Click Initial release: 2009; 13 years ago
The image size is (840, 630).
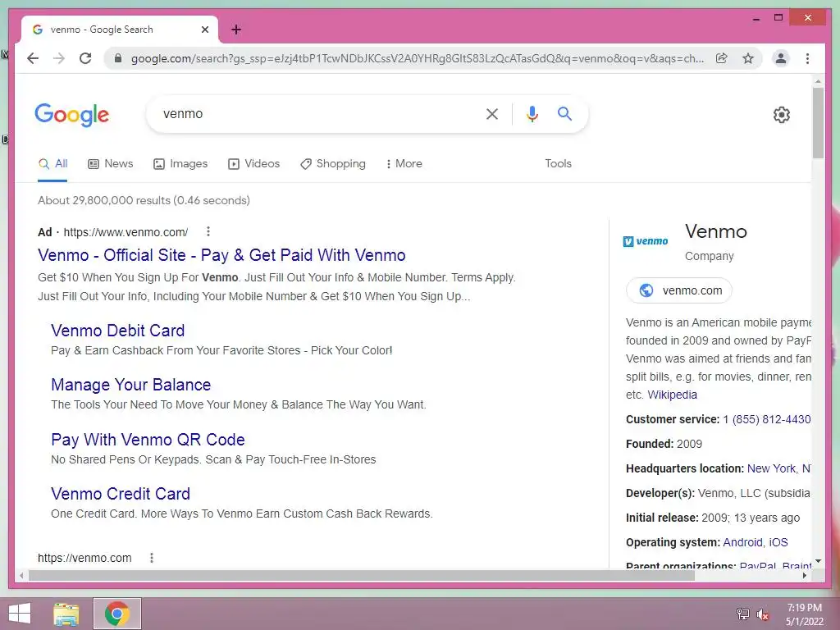pos(713,518)
